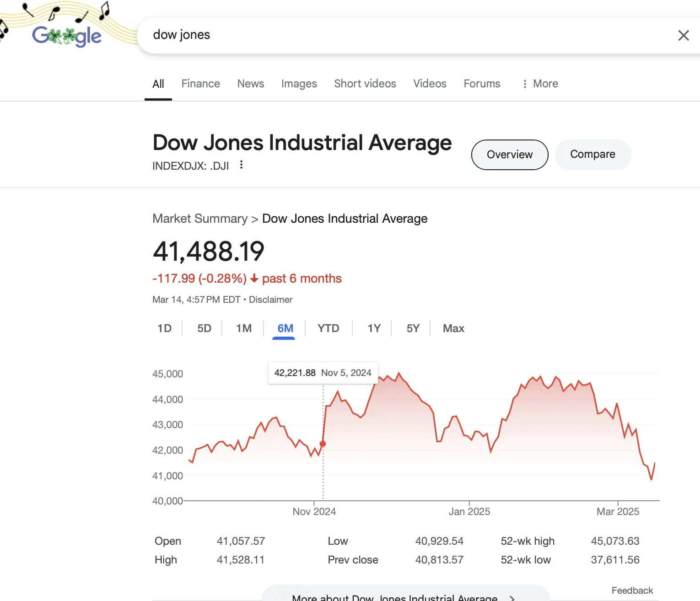The height and width of the screenshot is (601, 700).
Task: Open the Disclaimer link
Action: pos(270,300)
